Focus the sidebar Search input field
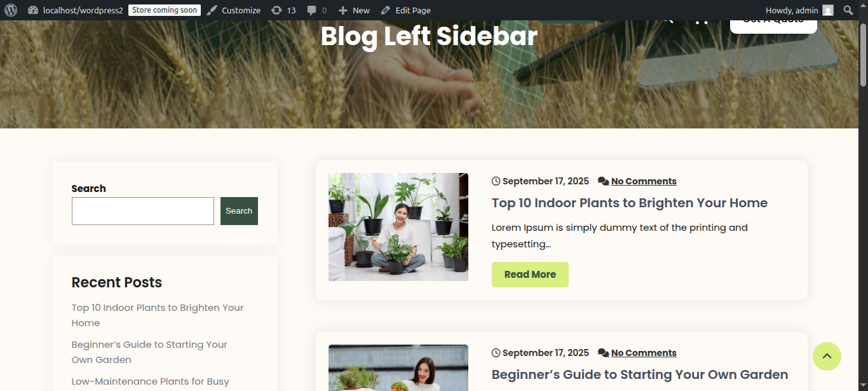 pyautogui.click(x=143, y=211)
